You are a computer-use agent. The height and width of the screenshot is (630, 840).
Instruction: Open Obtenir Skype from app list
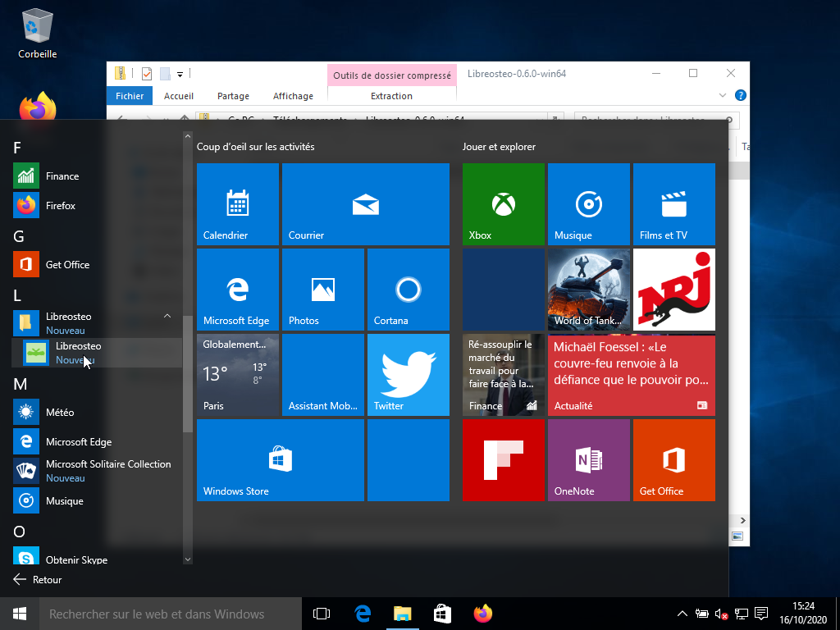coord(97,557)
